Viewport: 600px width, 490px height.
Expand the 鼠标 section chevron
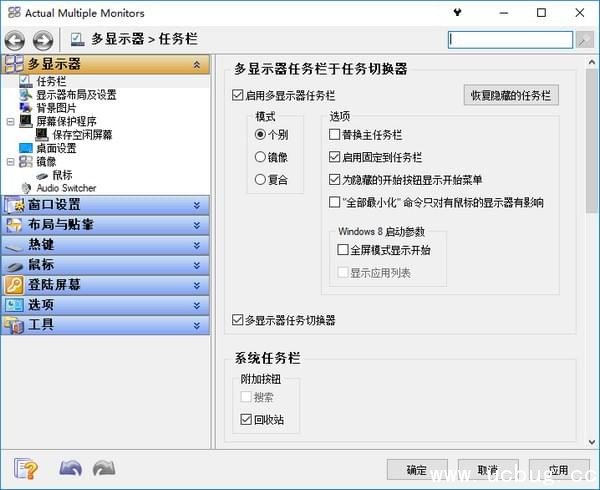point(197,265)
